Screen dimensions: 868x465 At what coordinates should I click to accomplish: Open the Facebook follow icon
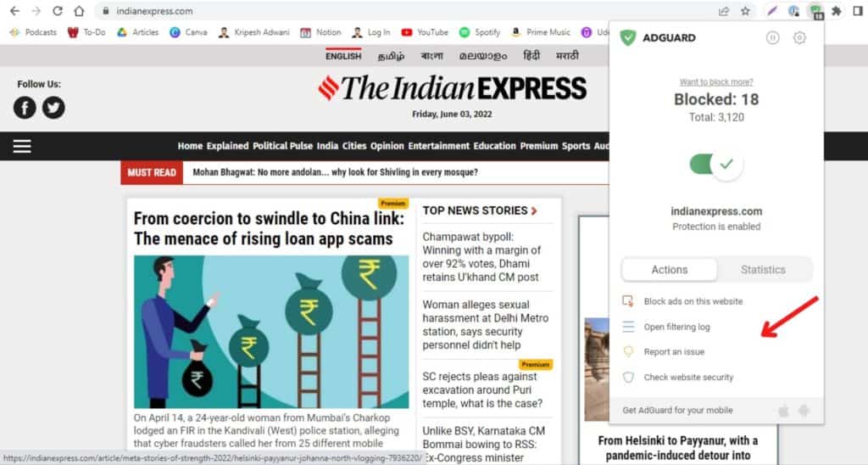coord(25,108)
